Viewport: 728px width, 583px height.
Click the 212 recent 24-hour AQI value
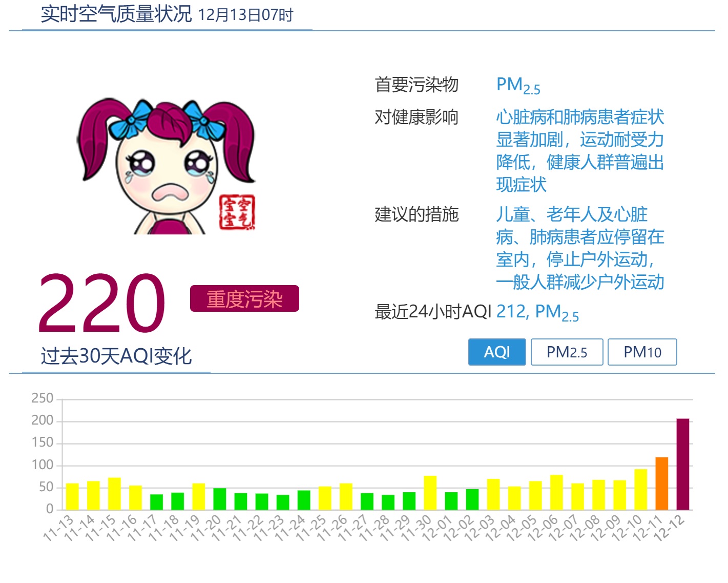coord(511,311)
